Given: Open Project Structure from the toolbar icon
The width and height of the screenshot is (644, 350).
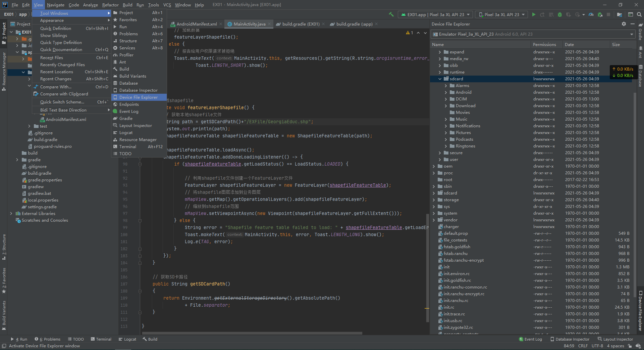Looking at the screenshot, I should 619,14.
